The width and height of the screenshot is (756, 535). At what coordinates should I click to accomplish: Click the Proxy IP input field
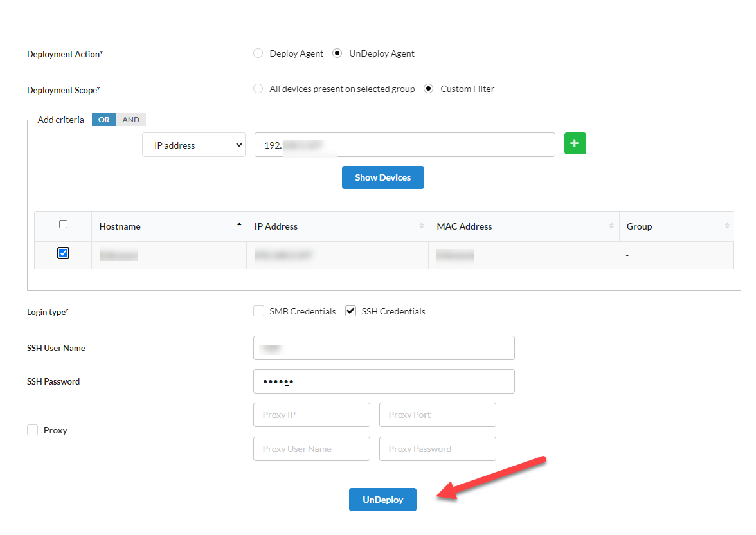tap(311, 414)
